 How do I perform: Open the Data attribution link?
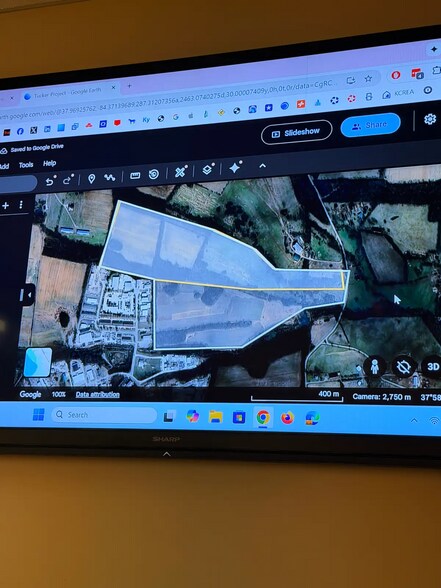(x=98, y=394)
